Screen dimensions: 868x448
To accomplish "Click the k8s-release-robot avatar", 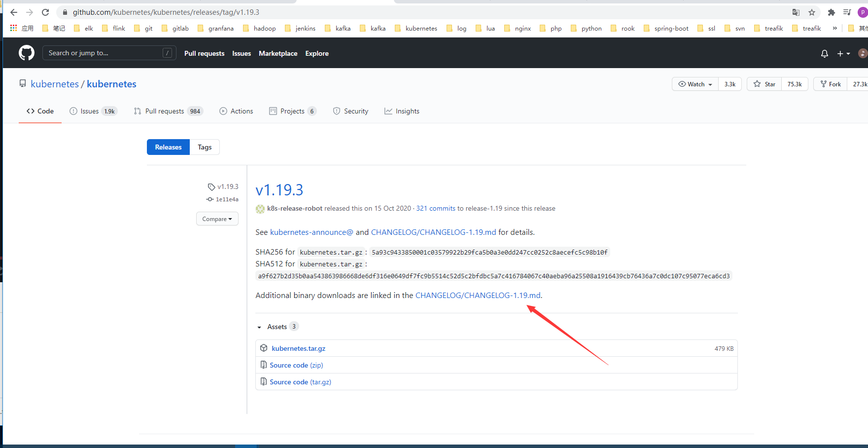I will 260,209.
